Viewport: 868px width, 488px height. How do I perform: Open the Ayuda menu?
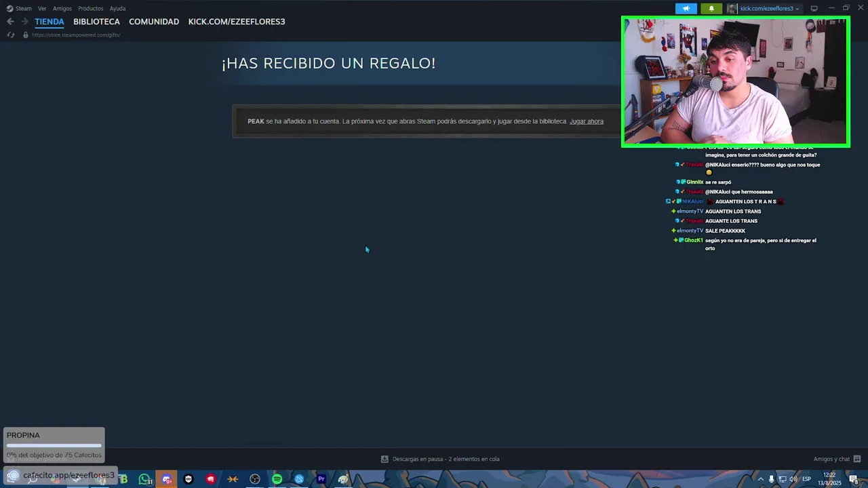(x=117, y=9)
